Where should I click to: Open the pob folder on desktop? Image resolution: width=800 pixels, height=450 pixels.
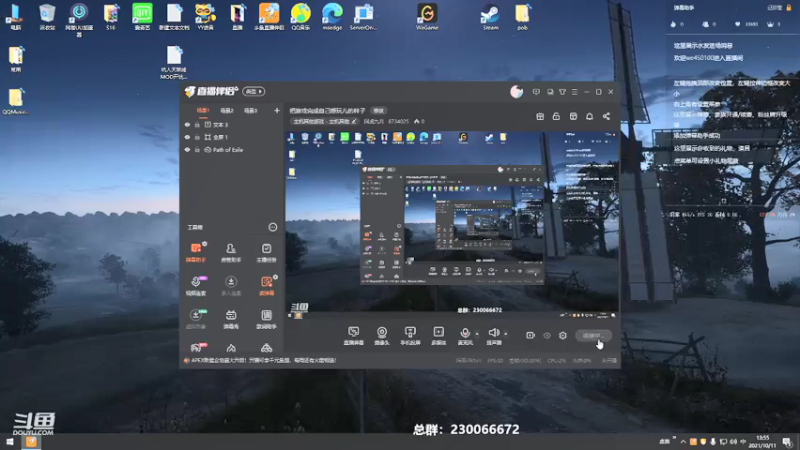(522, 17)
